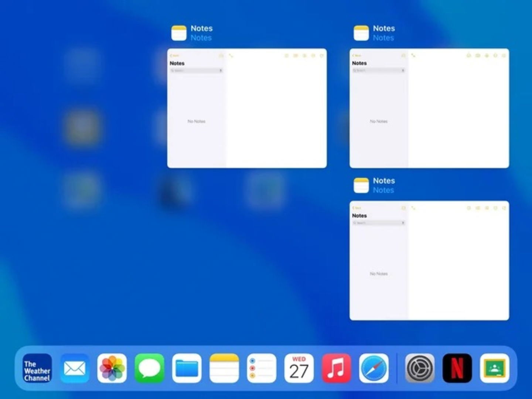Select the top-left Notes window thumbnail
532x399 pixels.
(247, 108)
